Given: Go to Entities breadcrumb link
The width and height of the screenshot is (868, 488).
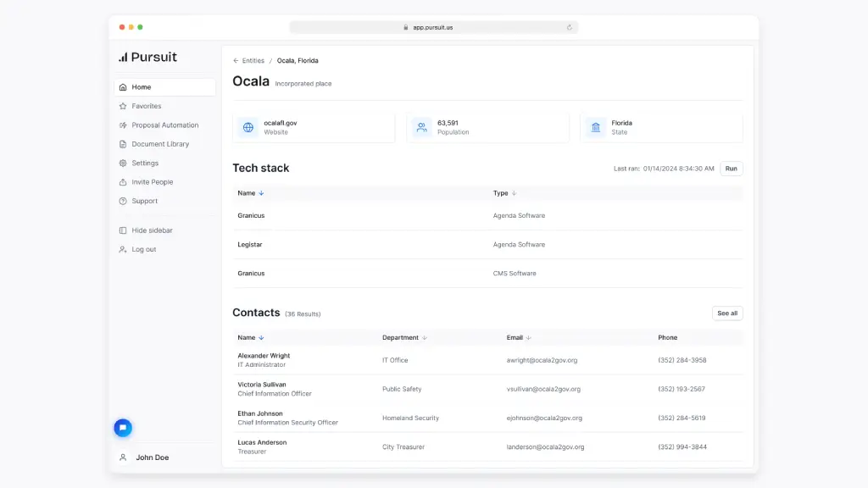Looking at the screenshot, I should 253,61.
